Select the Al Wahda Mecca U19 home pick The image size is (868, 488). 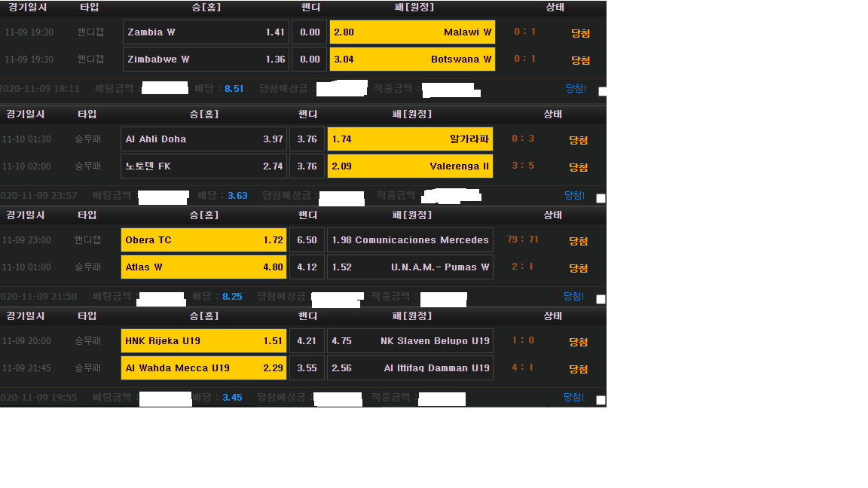tap(203, 368)
